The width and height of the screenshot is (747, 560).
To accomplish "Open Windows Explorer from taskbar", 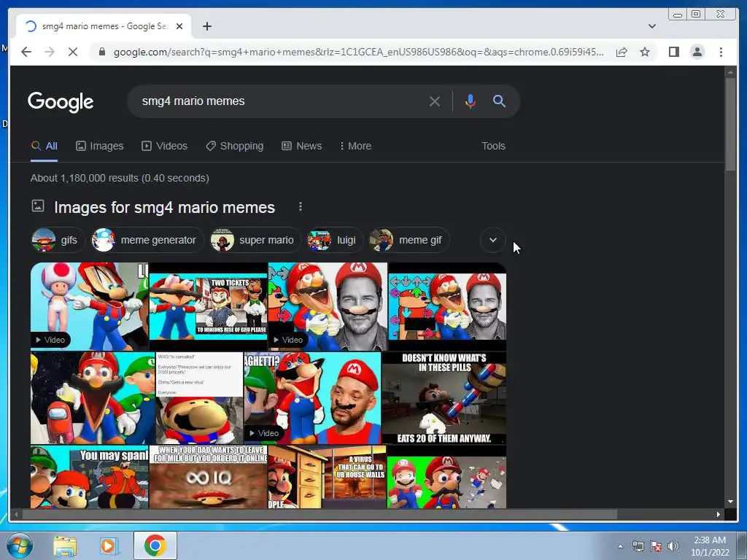I will tap(65, 545).
